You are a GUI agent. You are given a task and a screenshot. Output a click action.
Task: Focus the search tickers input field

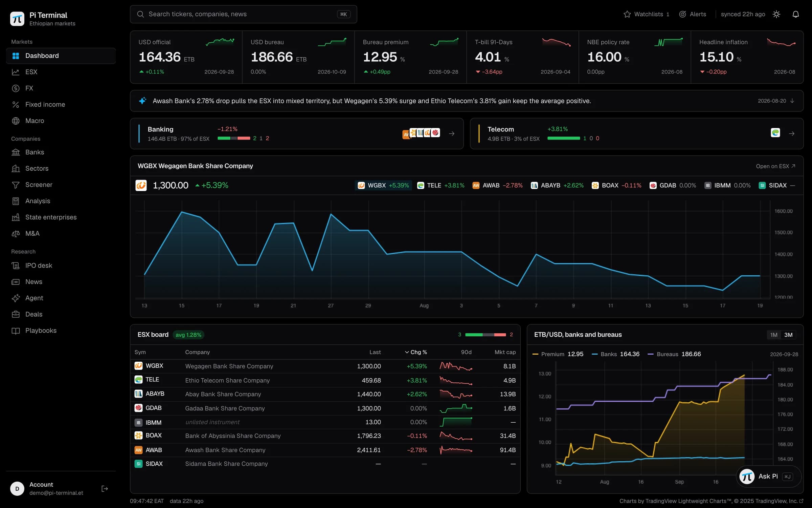click(x=243, y=14)
